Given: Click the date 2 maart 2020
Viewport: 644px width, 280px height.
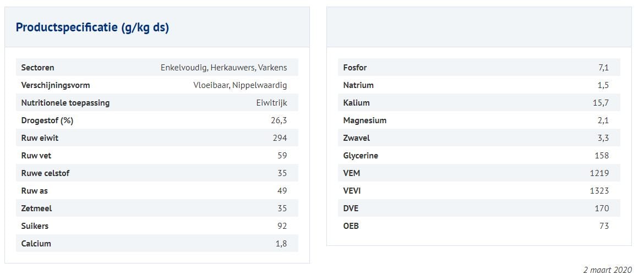Looking at the screenshot, I should [607, 270].
